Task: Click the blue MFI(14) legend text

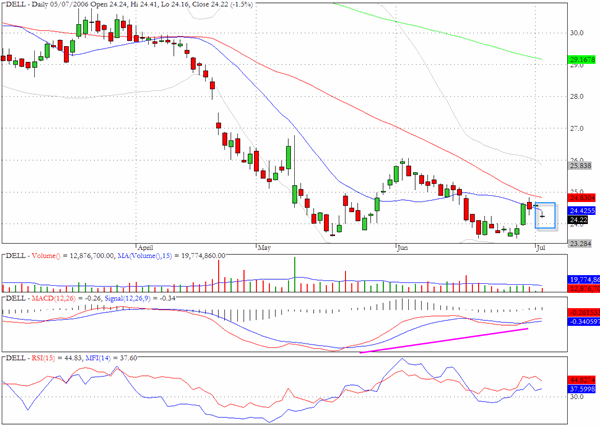Action: coord(98,358)
